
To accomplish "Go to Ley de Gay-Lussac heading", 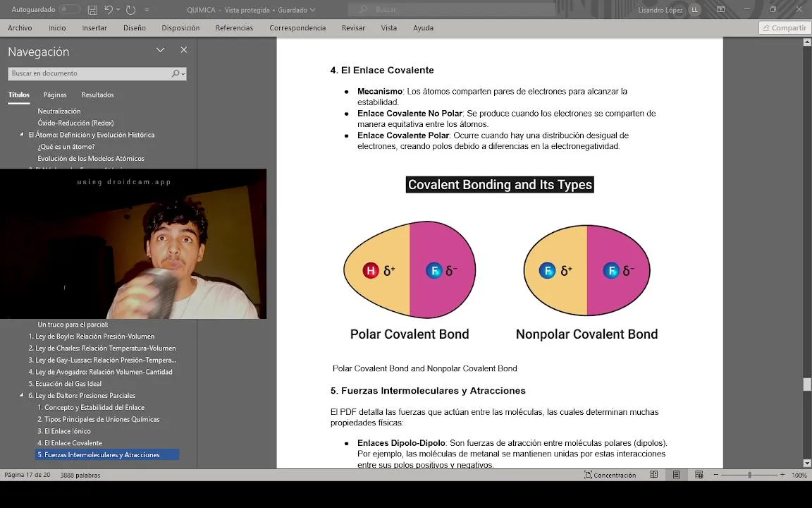I will (102, 361).
